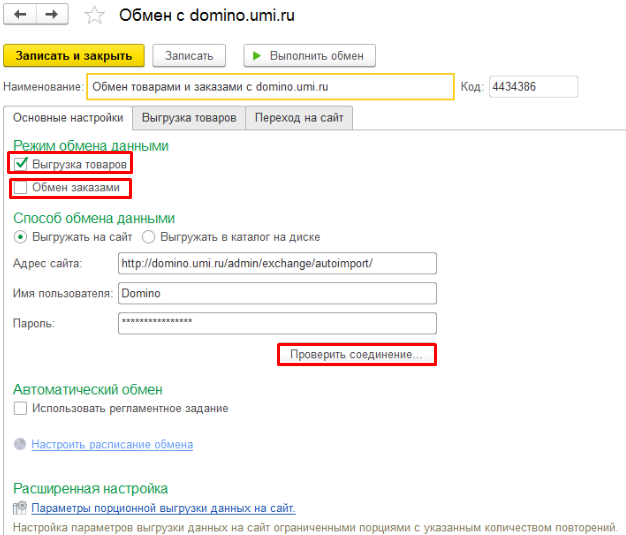This screenshot has height=535, width=626.
Task: Select 'Выгружать в каталог на диске' radio
Action: click(149, 237)
